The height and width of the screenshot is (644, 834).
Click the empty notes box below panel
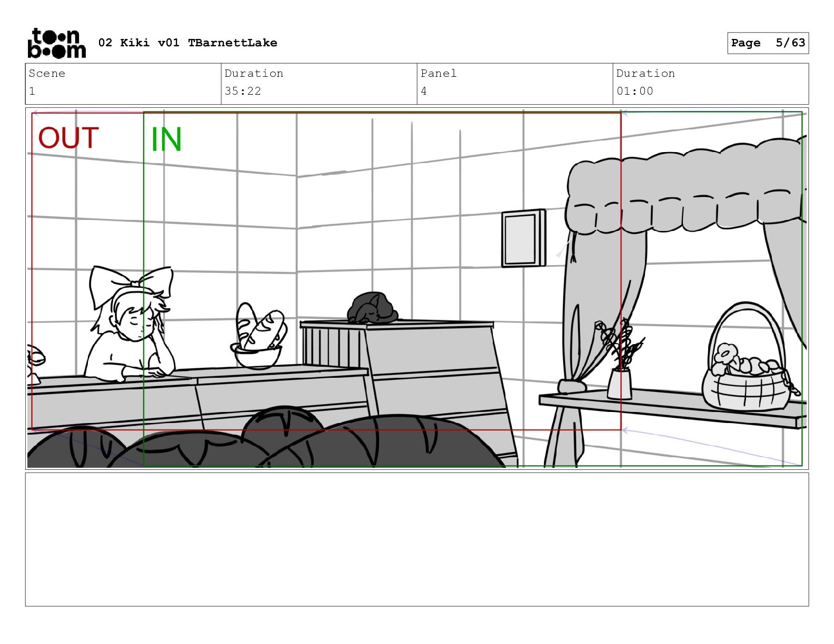coord(417,539)
